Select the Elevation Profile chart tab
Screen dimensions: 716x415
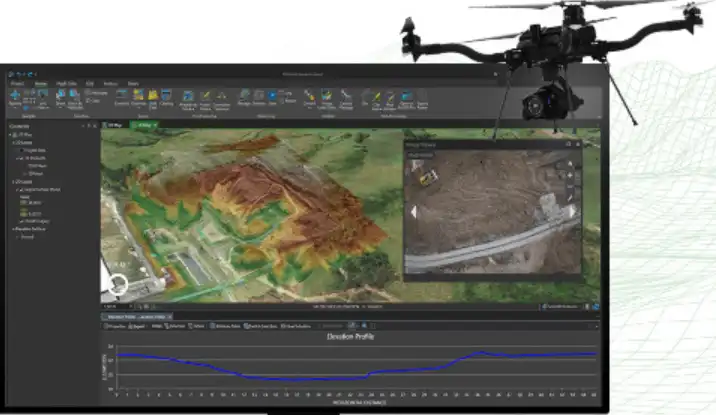[137, 316]
